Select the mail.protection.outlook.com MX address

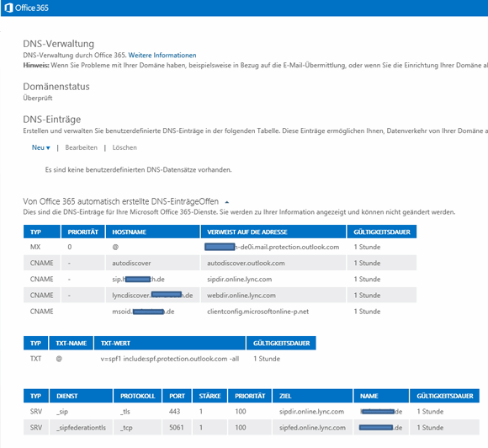[272, 247]
